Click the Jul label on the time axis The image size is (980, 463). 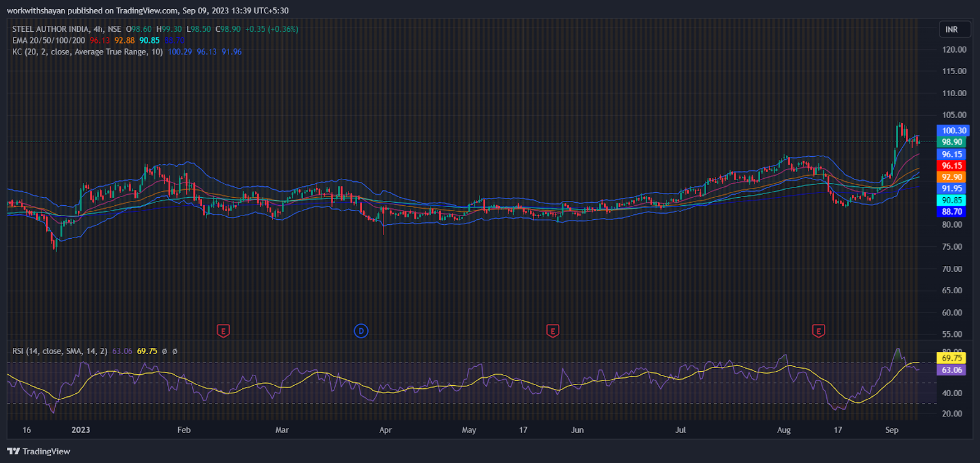680,430
